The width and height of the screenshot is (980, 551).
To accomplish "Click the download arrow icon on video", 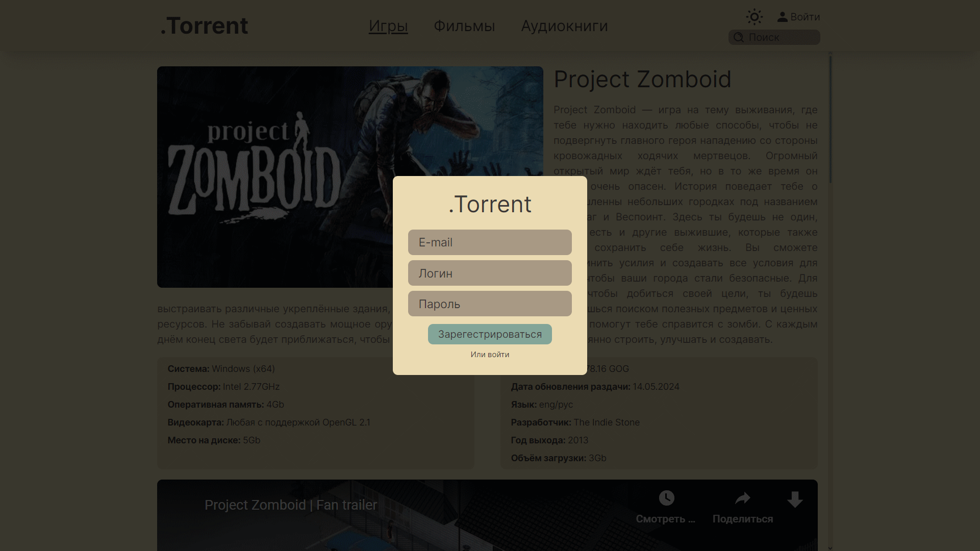I will [794, 499].
